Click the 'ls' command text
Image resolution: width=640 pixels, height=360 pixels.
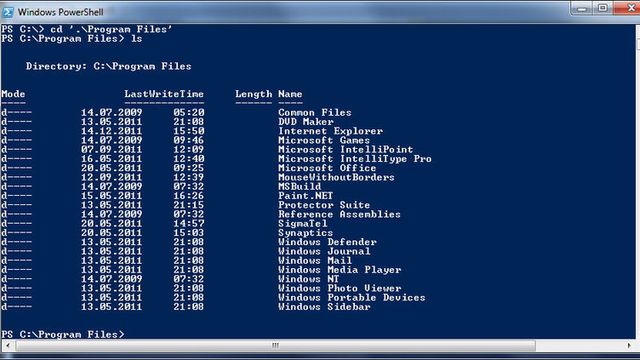coord(136,39)
